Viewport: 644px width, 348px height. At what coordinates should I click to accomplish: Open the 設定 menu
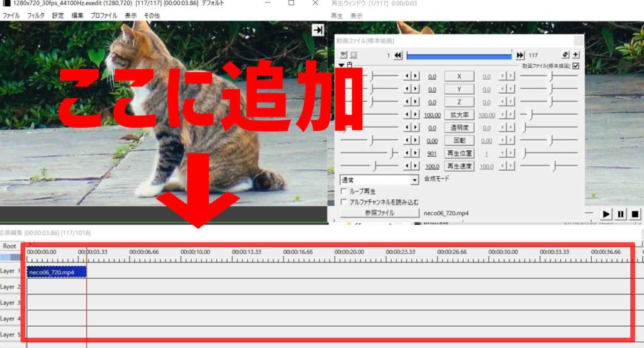[58, 16]
